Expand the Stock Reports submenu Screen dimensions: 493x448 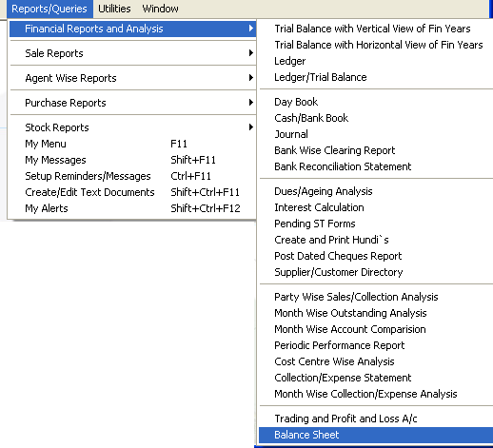tap(132, 127)
